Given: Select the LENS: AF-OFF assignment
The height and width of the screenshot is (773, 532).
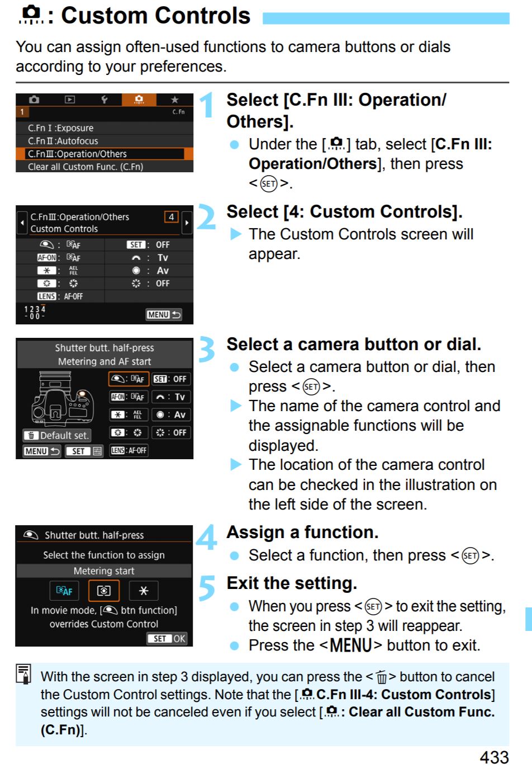Looking at the screenshot, I should coord(129,450).
